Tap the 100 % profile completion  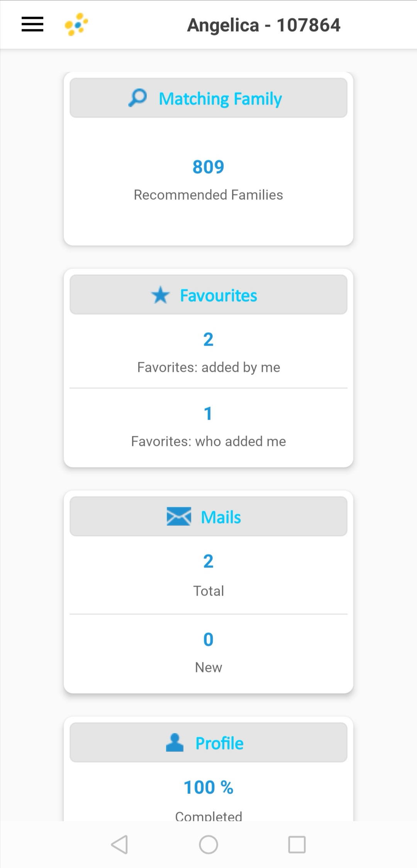[x=208, y=787]
